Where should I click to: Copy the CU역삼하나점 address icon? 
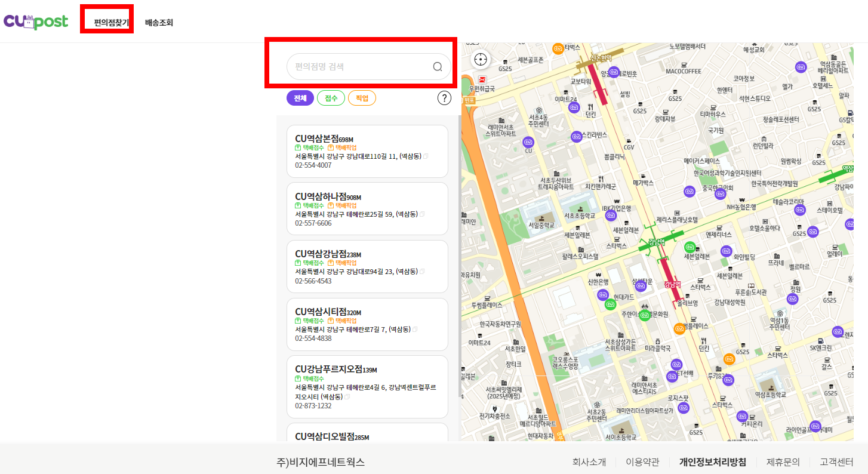tap(422, 214)
